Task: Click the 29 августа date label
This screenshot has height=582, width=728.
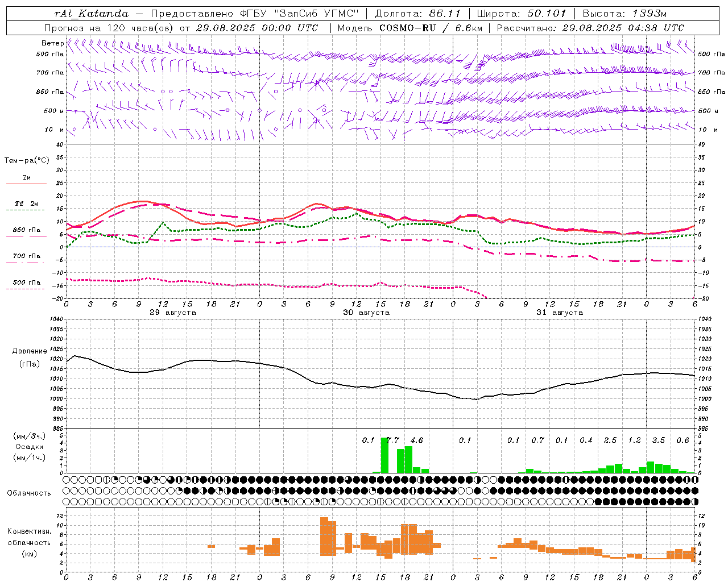Action: click(173, 312)
